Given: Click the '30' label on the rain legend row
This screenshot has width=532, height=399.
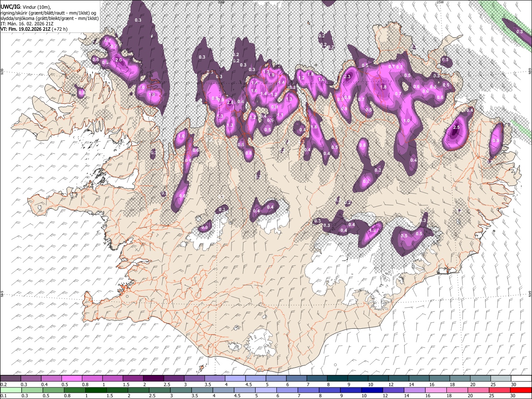Looking at the screenshot, I should 513,396.
